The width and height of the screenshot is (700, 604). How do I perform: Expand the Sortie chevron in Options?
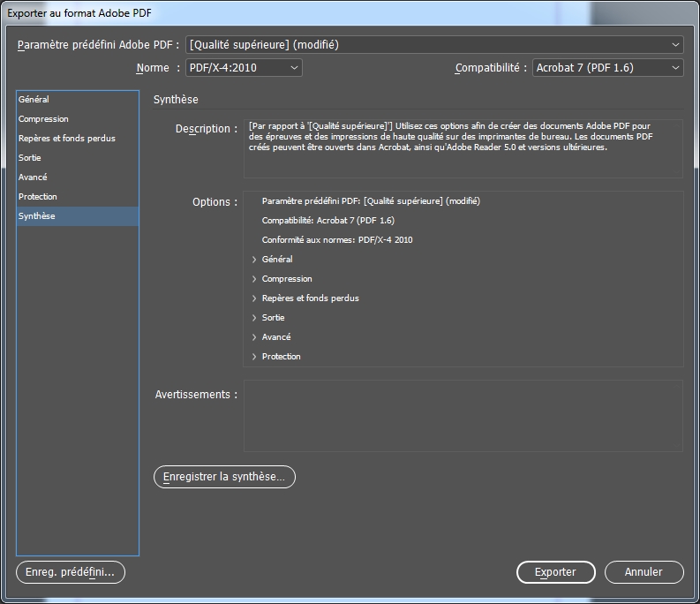[x=254, y=318]
